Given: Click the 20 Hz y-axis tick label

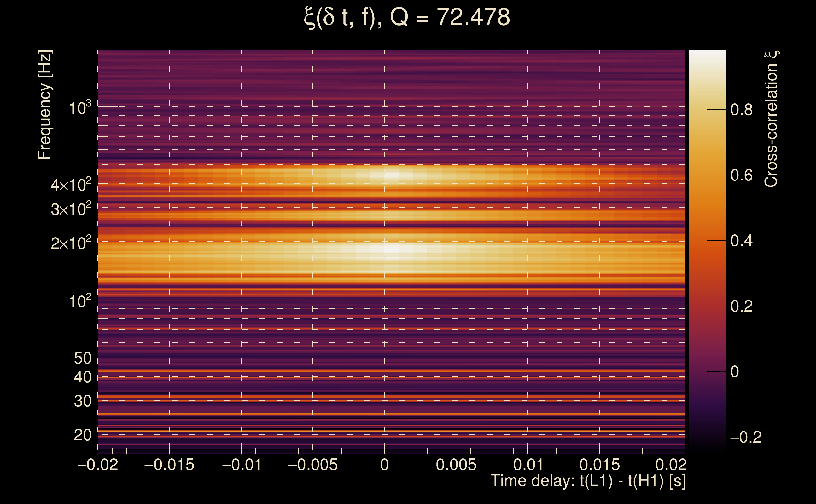Looking at the screenshot, I should tap(82, 435).
